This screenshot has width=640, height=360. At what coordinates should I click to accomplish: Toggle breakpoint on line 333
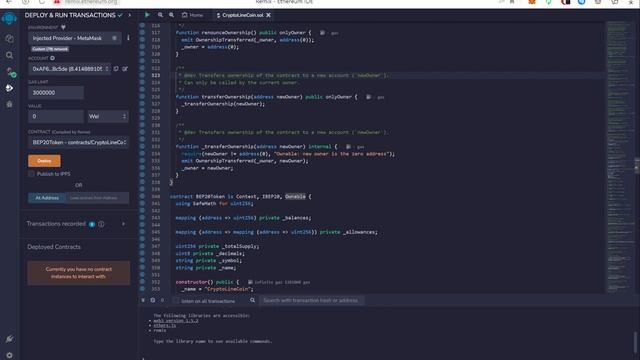(x=142, y=147)
